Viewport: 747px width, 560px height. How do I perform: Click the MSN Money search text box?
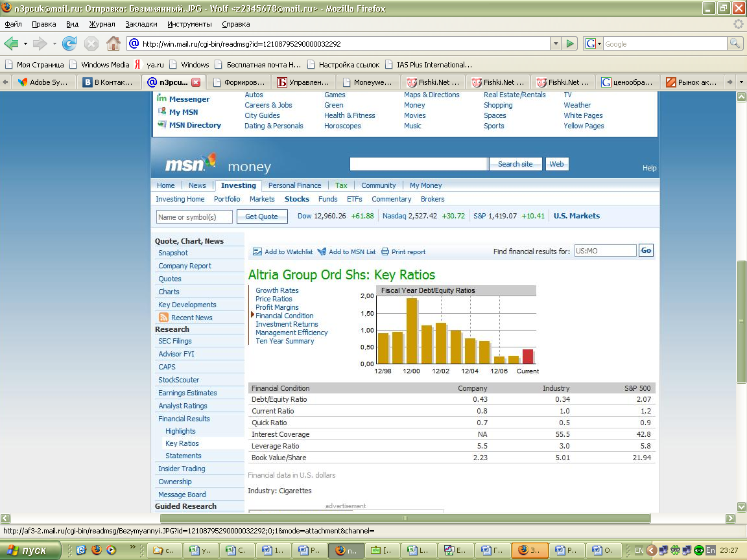click(419, 164)
